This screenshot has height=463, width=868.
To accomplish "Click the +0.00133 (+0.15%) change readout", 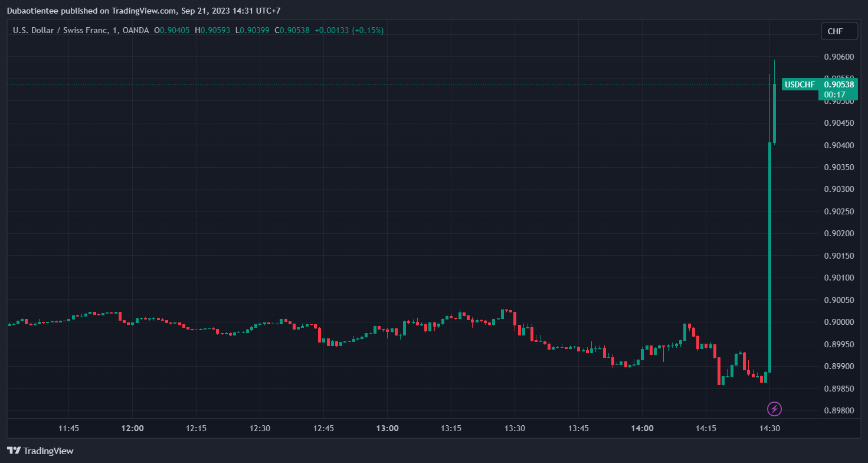I will [x=349, y=30].
